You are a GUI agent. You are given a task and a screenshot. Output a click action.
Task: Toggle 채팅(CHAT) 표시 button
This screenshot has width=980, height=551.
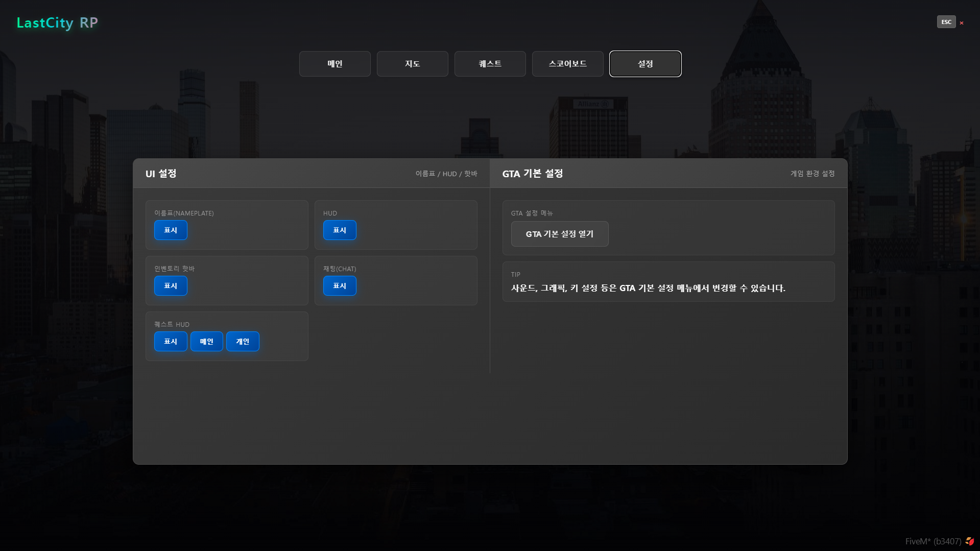tap(340, 286)
